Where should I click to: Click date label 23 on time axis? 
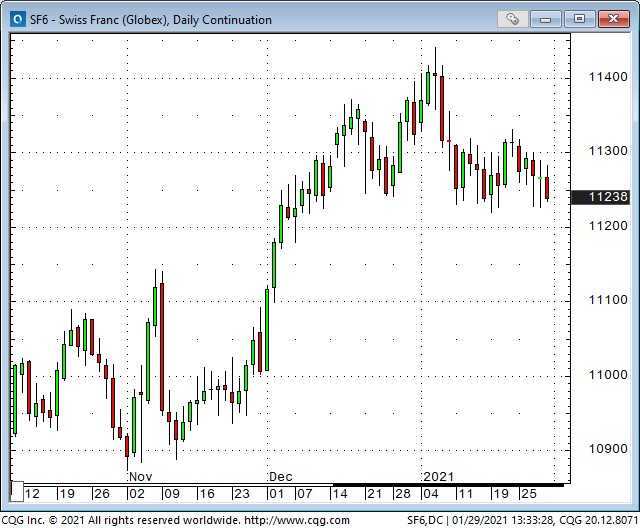(242, 494)
